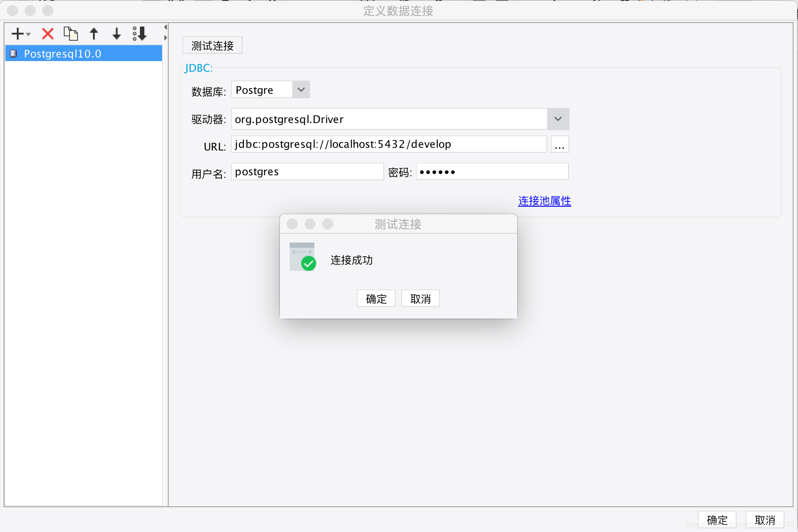Delete selected connection with red X icon
Screen dimensions: 798x532
(47, 34)
